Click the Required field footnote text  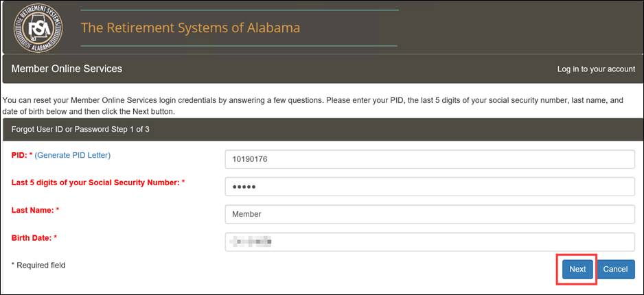38,265
